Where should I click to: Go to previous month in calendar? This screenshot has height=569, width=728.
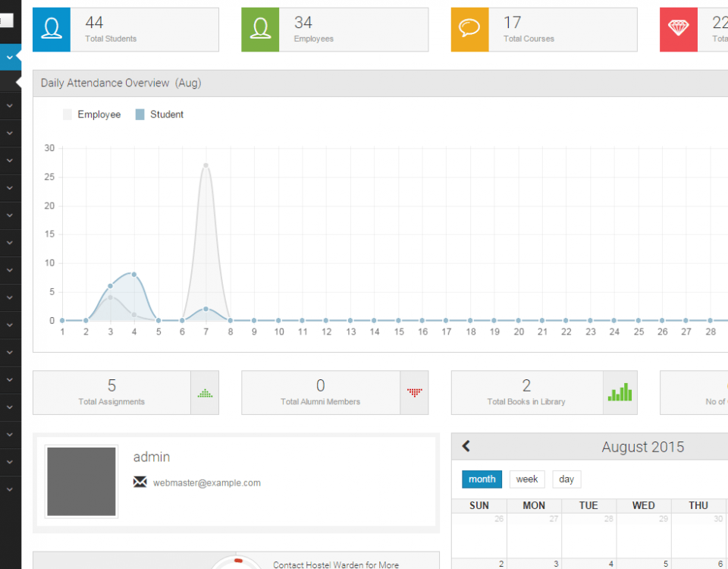pos(466,447)
